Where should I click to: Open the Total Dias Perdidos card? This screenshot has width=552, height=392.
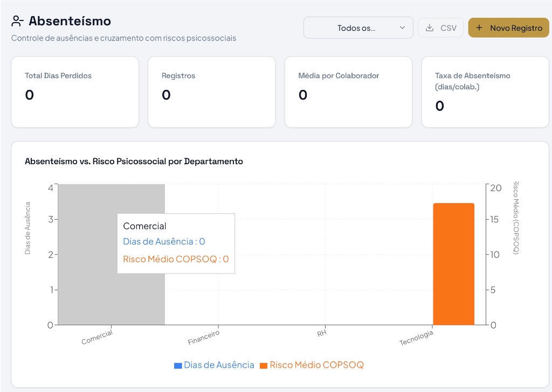pyautogui.click(x=75, y=92)
